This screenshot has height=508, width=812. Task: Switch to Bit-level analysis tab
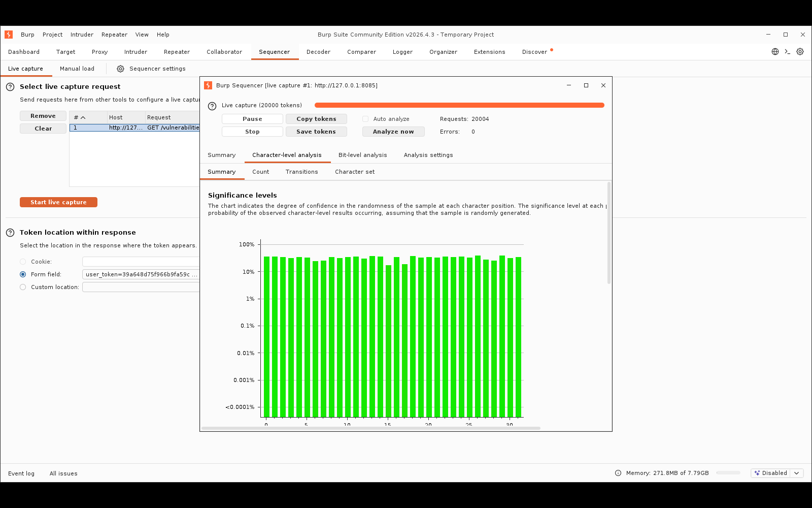pyautogui.click(x=362, y=155)
